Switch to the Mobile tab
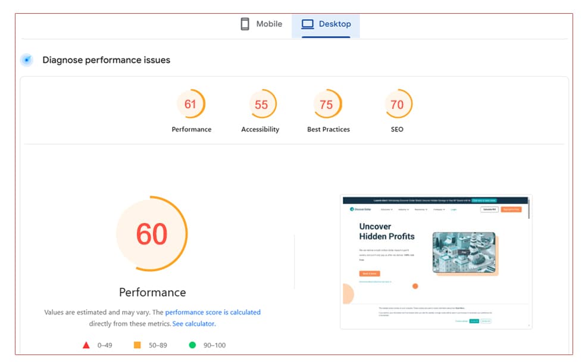Screen dimensions: 588x364 (x=262, y=23)
